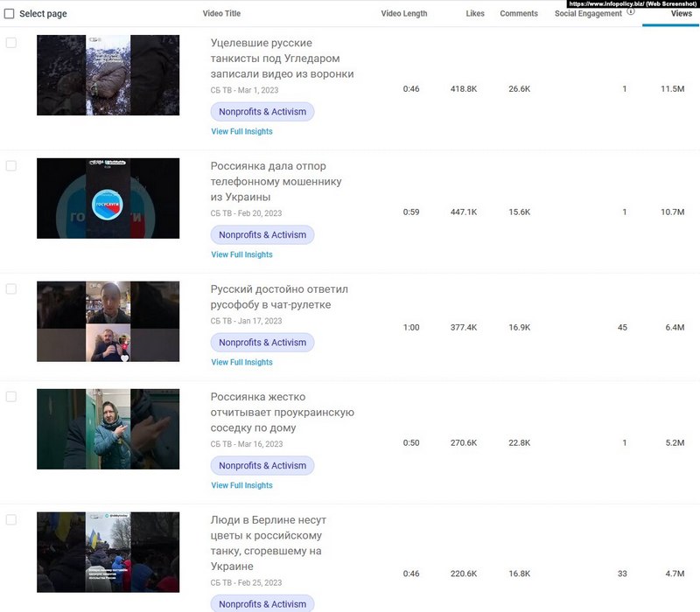The image size is (700, 612).
Task: Open View Full Insights for the Mar 16 video
Action: [x=241, y=486]
